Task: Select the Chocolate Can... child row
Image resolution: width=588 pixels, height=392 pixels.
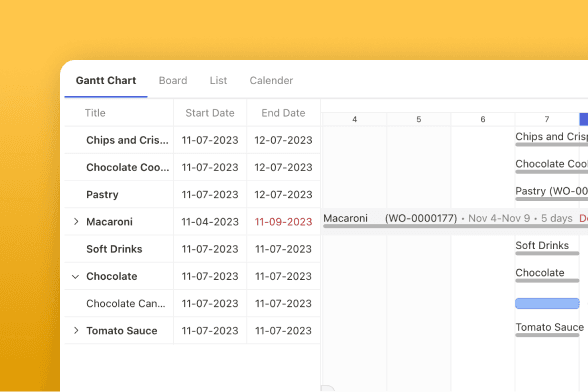Action: [126, 303]
